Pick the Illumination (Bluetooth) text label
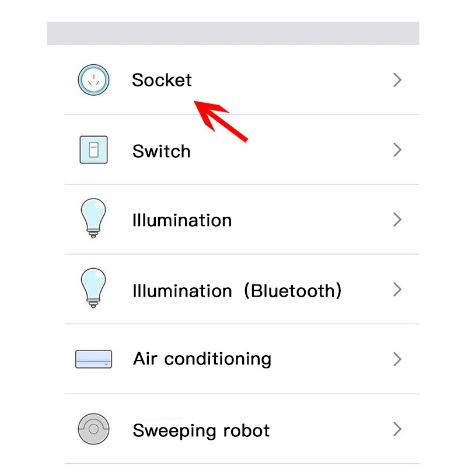The width and height of the screenshot is (461, 476). point(237,290)
